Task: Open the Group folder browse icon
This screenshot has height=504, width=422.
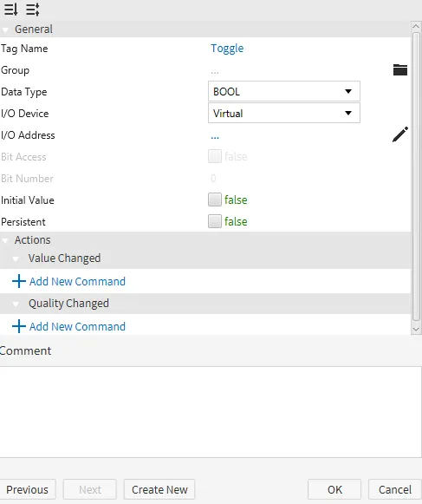Action: (x=400, y=69)
